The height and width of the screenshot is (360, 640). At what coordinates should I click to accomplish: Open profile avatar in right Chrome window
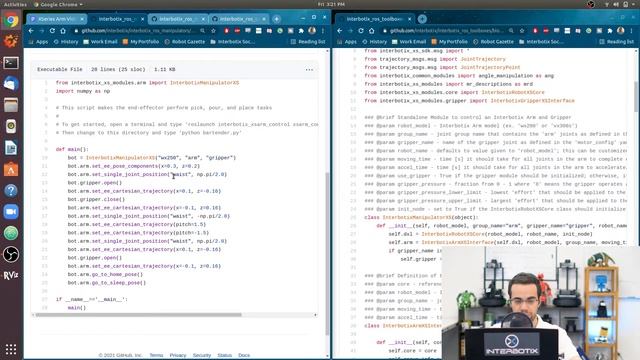point(620,31)
